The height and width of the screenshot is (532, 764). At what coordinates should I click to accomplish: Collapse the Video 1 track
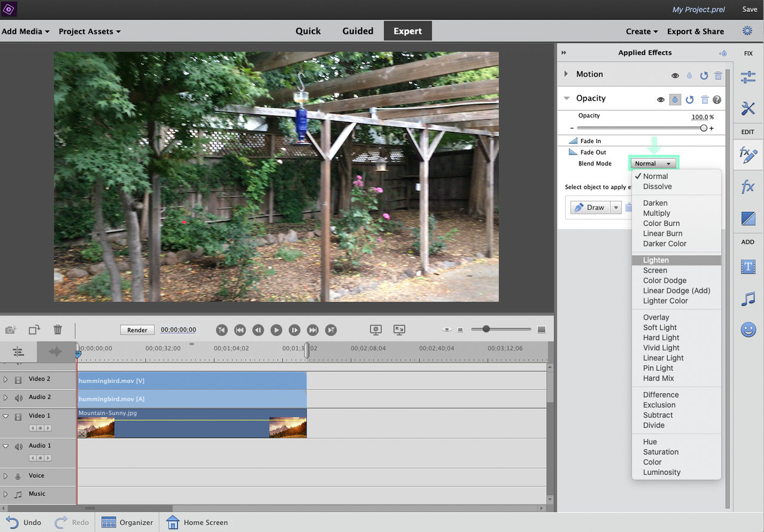(6, 416)
